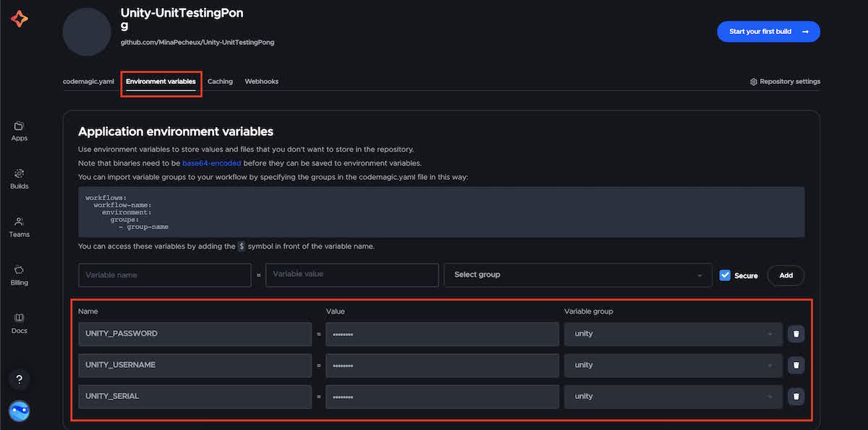
Task: Uncheck the Secure checkbox
Action: (724, 275)
